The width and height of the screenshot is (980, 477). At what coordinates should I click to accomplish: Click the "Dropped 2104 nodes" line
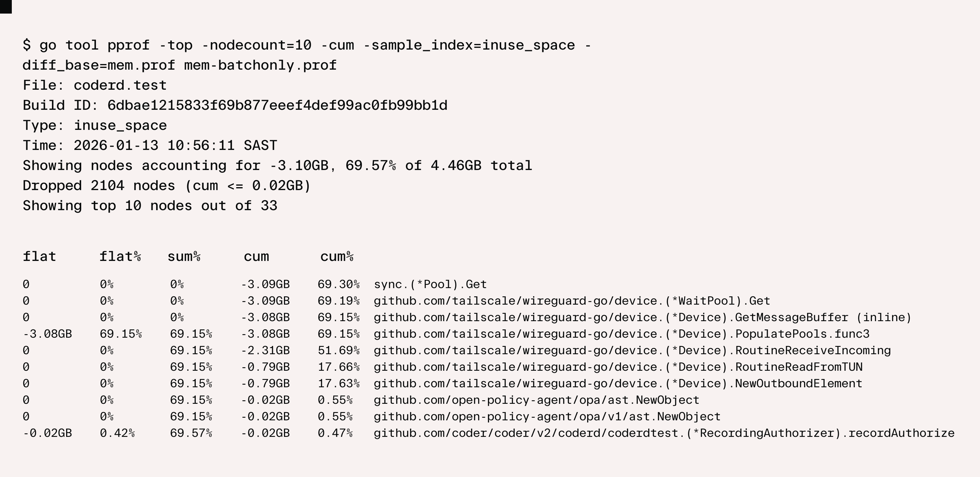[167, 186]
